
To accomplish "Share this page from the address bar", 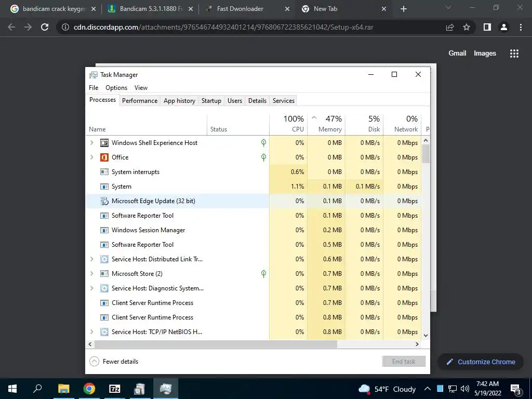I will click(450, 27).
